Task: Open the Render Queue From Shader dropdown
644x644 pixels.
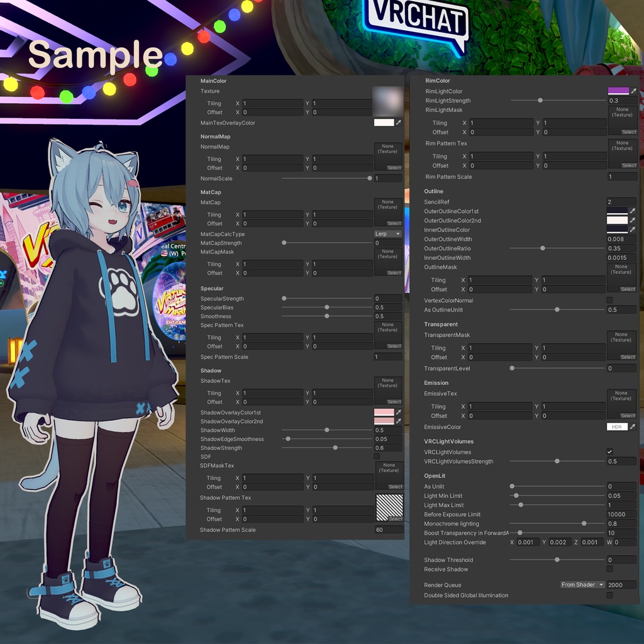Action: [x=582, y=584]
